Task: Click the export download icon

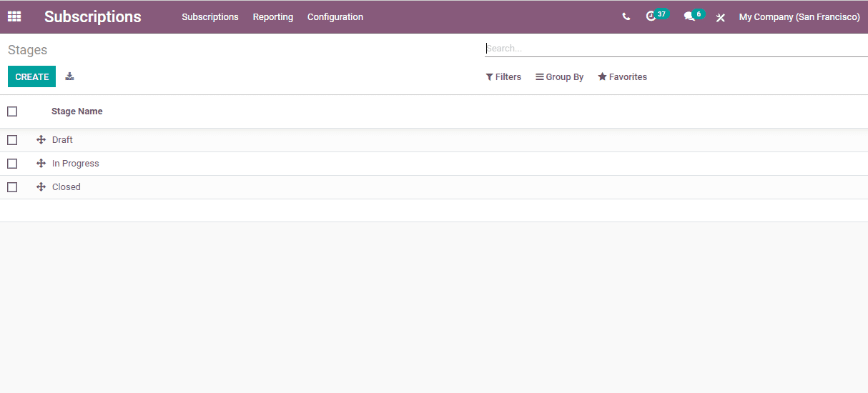Action: (x=69, y=76)
